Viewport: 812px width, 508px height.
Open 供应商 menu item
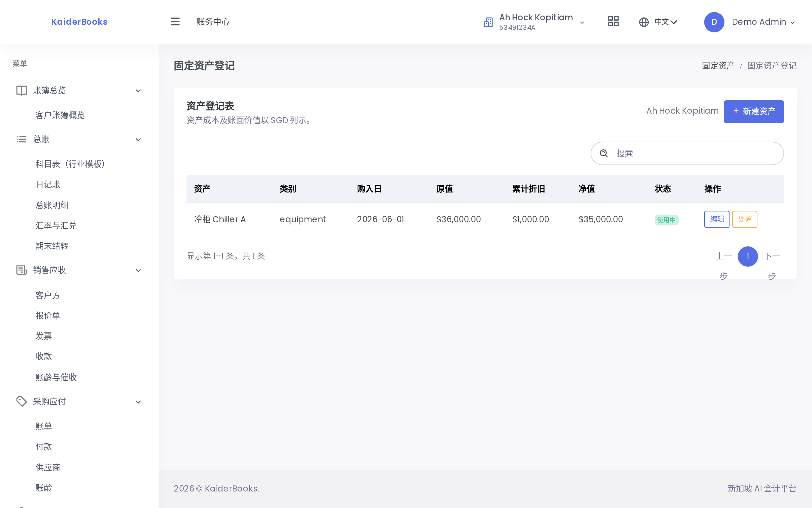point(48,467)
